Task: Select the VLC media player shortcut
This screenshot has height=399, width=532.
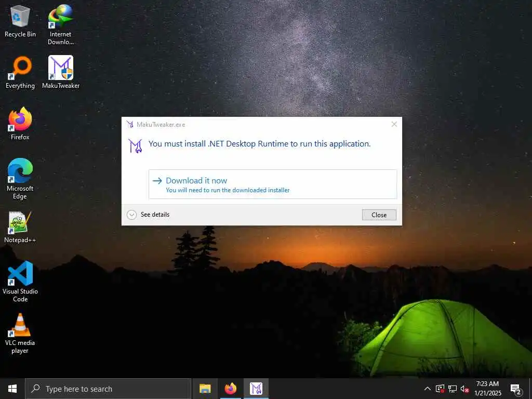Action: (x=20, y=334)
